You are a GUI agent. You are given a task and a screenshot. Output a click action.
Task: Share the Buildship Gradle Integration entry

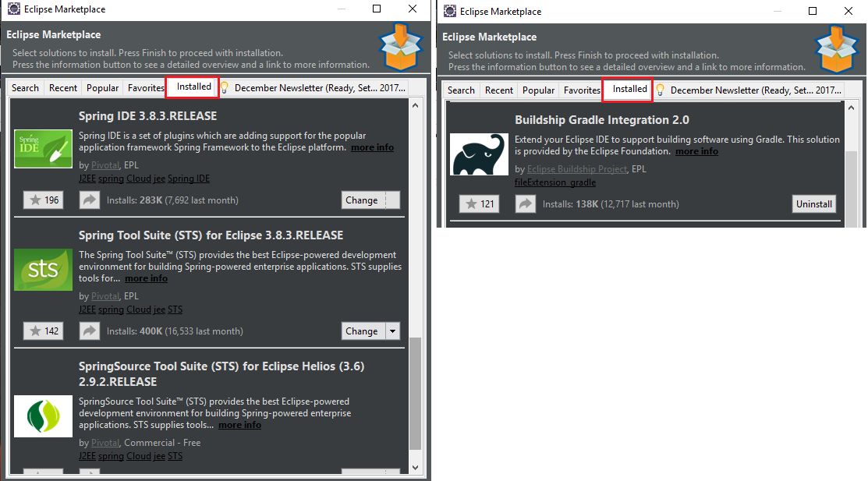[526, 203]
